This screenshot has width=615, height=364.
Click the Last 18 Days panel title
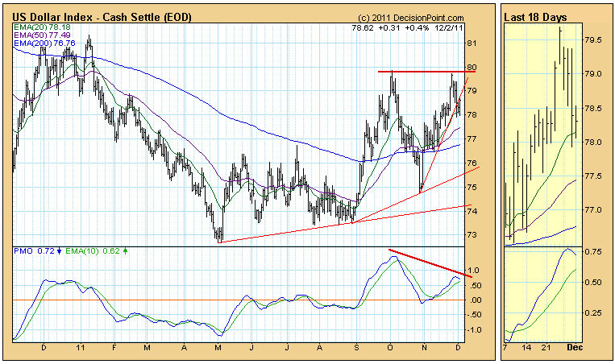click(535, 17)
